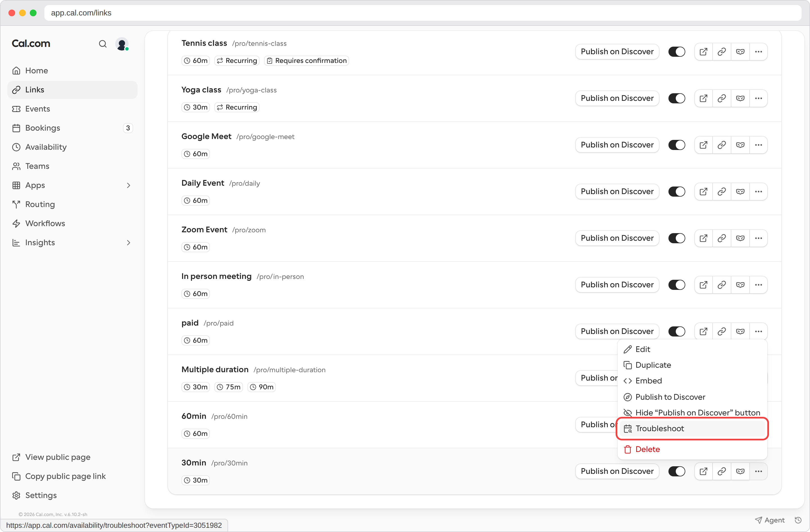The image size is (810, 532).
Task: Open more options for Yoga class
Action: 759,98
